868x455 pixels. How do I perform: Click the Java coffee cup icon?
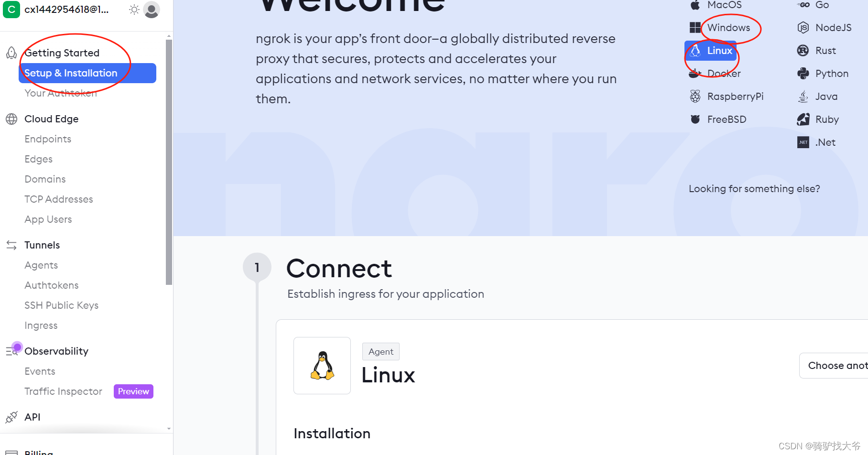803,97
